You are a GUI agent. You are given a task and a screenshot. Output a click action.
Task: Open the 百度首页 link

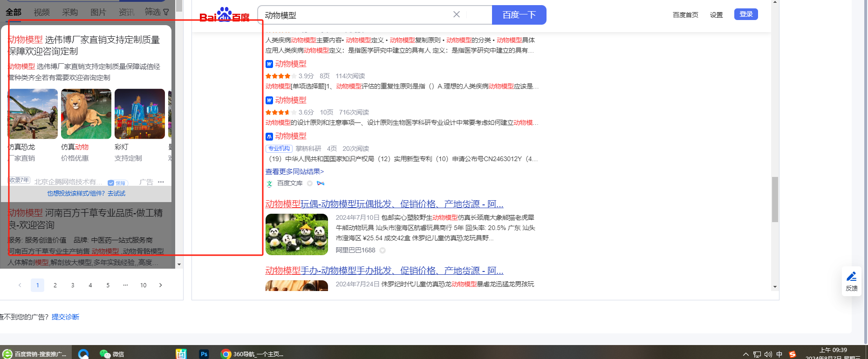[x=685, y=15]
